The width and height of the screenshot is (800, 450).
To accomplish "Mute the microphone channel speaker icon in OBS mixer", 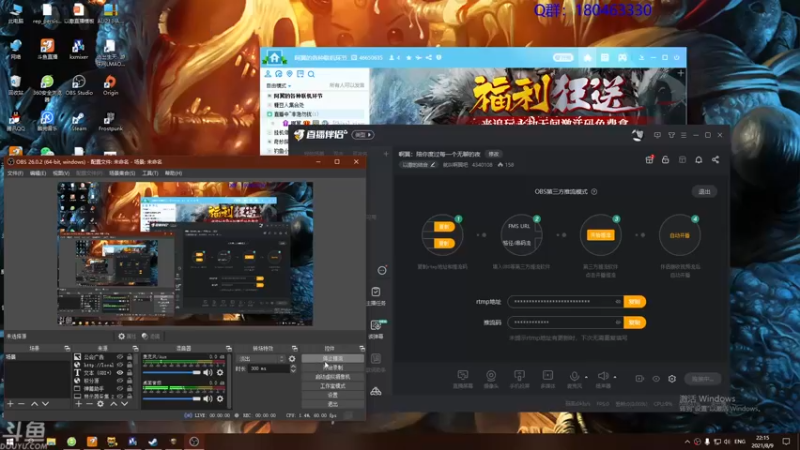I will [x=208, y=372].
